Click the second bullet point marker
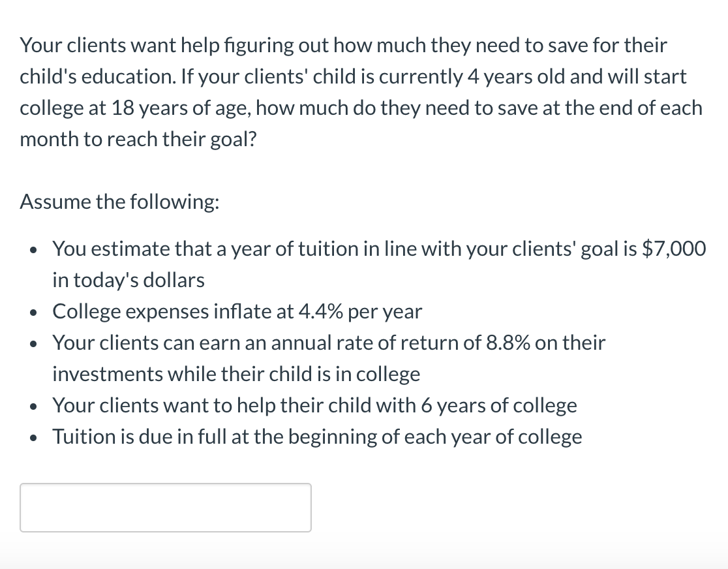 click(33, 313)
